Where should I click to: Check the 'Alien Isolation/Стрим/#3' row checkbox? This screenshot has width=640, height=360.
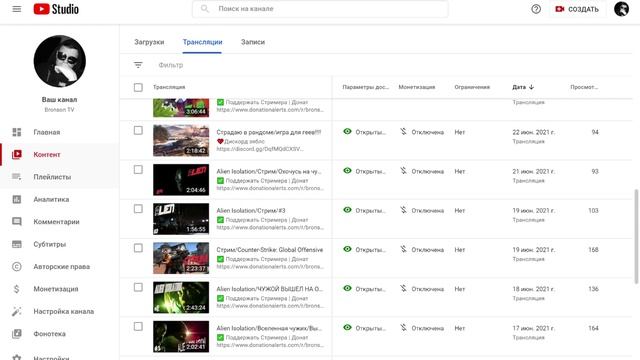(138, 209)
